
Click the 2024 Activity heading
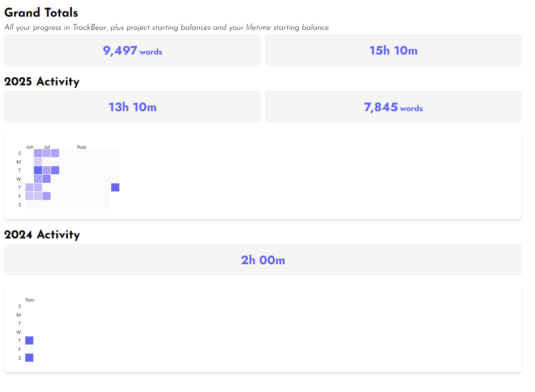pos(42,235)
